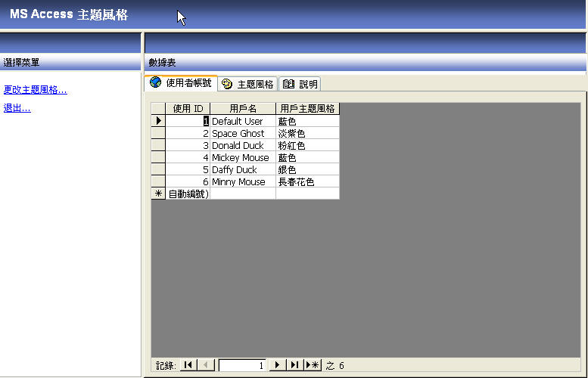588x378 pixels.
Task: Open 更改主題風格... link
Action: point(36,90)
